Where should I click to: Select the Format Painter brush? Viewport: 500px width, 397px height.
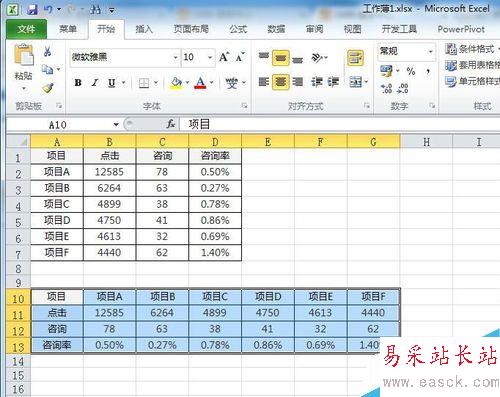click(48, 88)
